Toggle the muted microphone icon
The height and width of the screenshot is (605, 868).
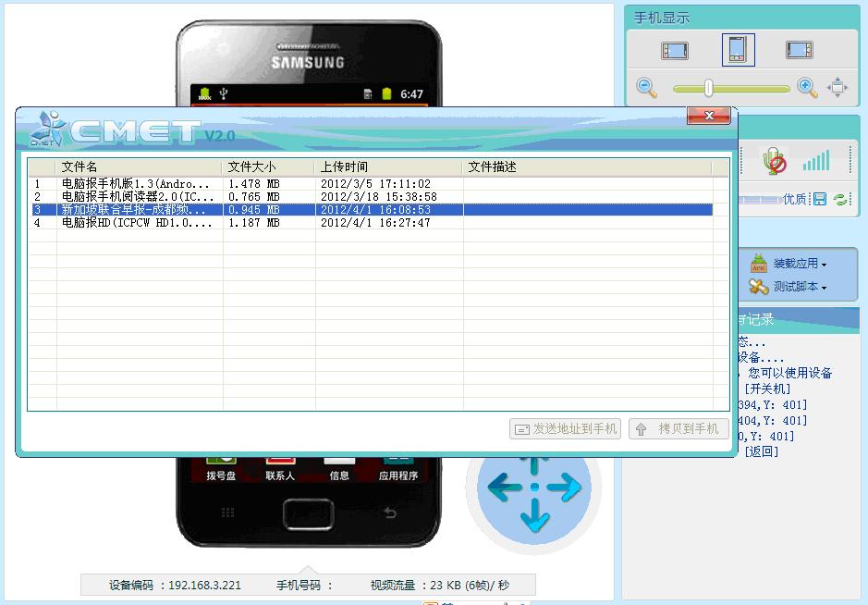pos(774,161)
